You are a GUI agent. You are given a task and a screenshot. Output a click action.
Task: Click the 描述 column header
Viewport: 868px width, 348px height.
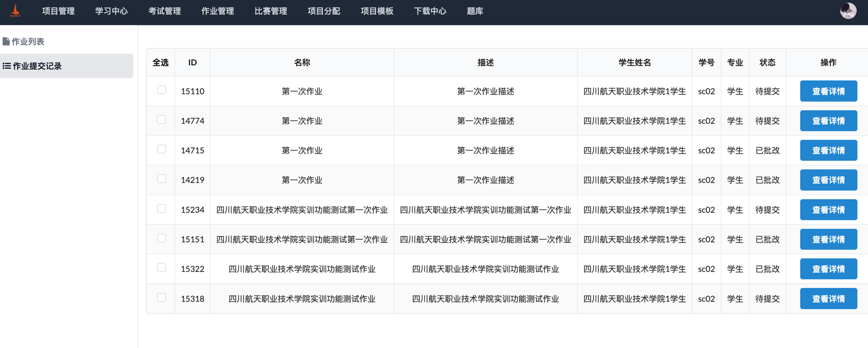coord(485,62)
